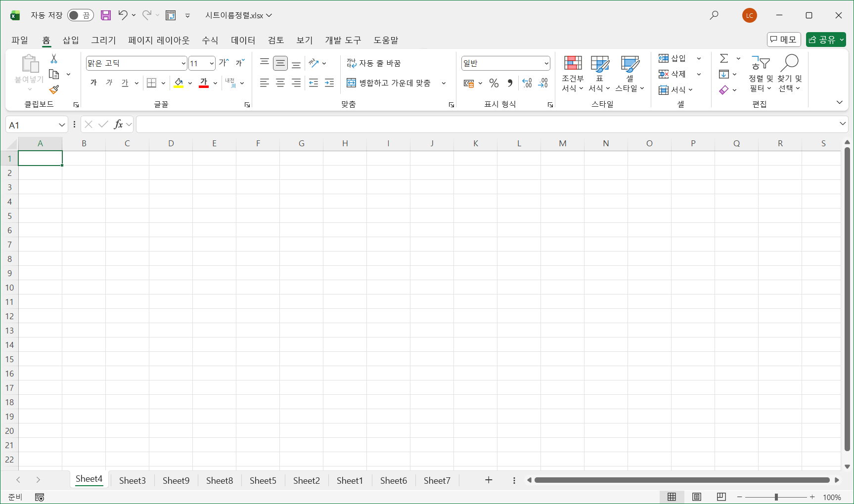Switch to 데이터 ribbon tab
Viewport: 854px width, 504px height.
(x=243, y=40)
